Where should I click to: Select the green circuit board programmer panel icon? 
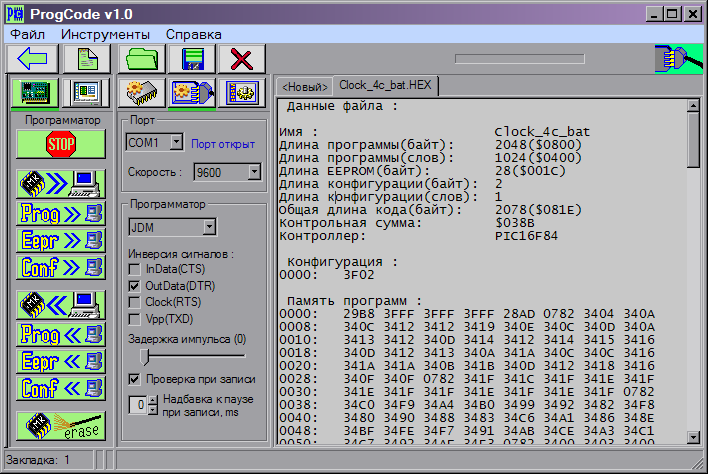[35, 93]
